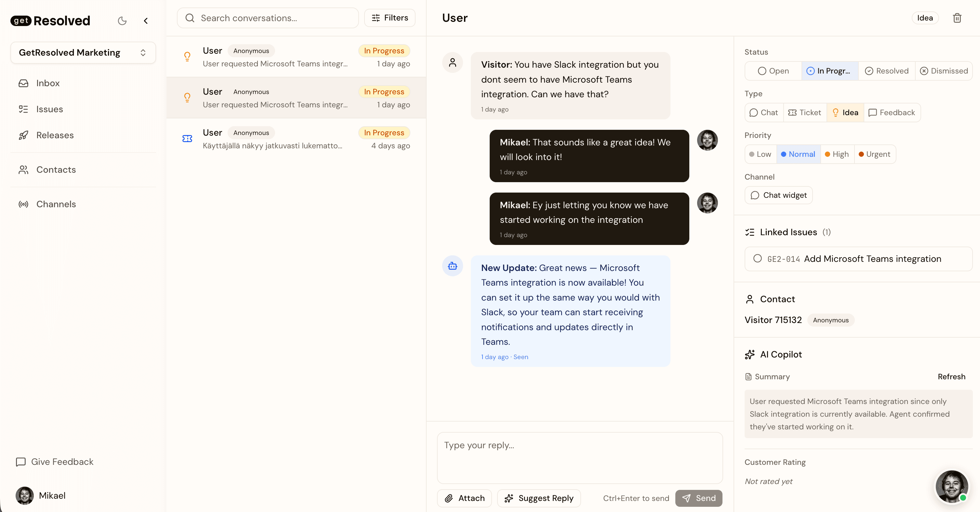Select the Idea type
The image size is (980, 512).
(x=845, y=113)
